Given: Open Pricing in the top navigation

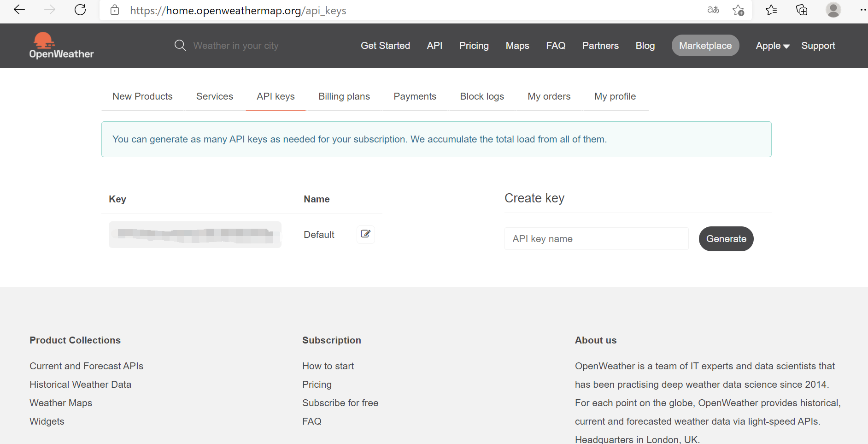Looking at the screenshot, I should tap(474, 46).
